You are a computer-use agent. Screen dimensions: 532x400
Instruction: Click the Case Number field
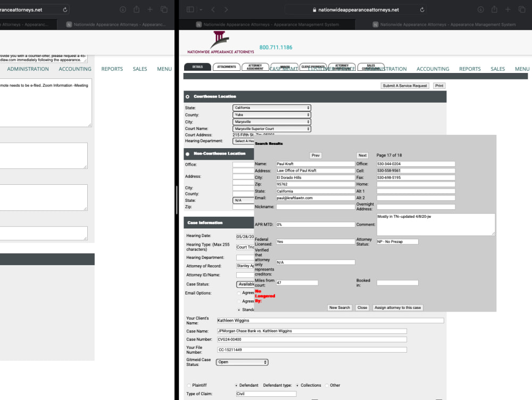[312, 340]
